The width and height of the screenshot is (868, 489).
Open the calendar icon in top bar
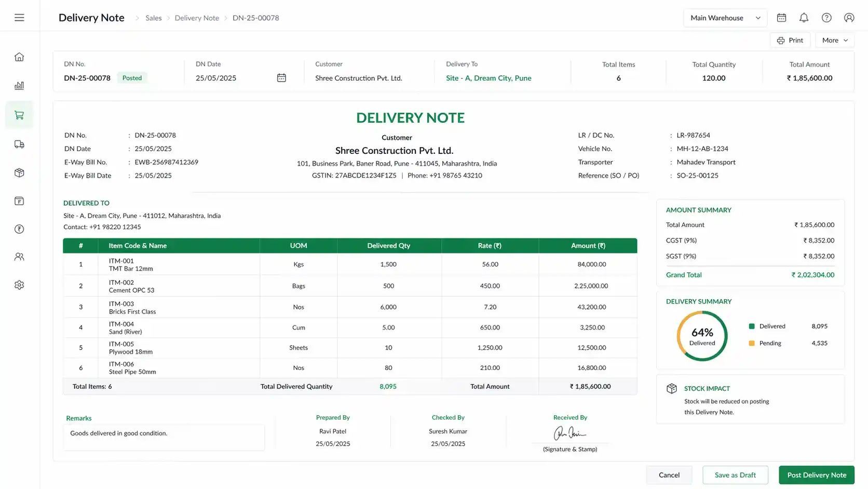pos(781,18)
